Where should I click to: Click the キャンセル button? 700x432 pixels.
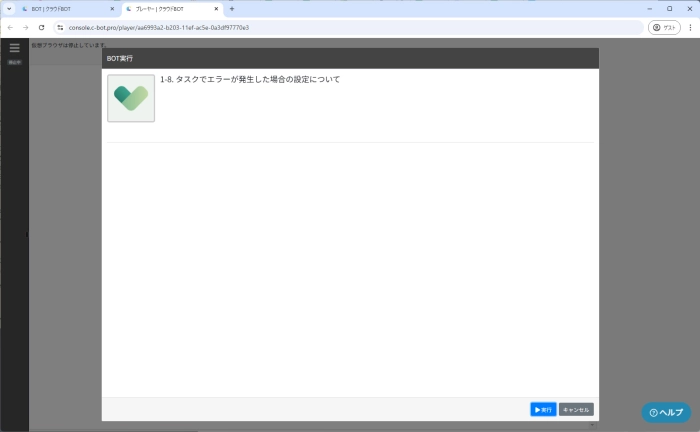(576, 409)
